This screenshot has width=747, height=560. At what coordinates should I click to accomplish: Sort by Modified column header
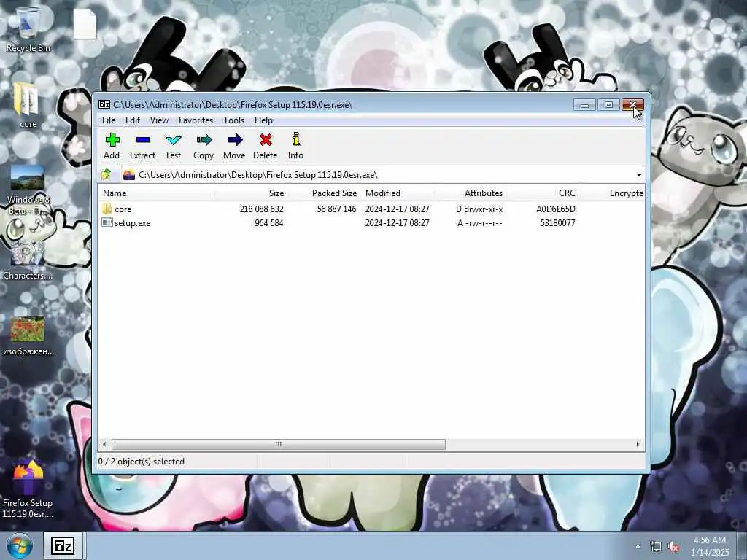tap(398, 192)
